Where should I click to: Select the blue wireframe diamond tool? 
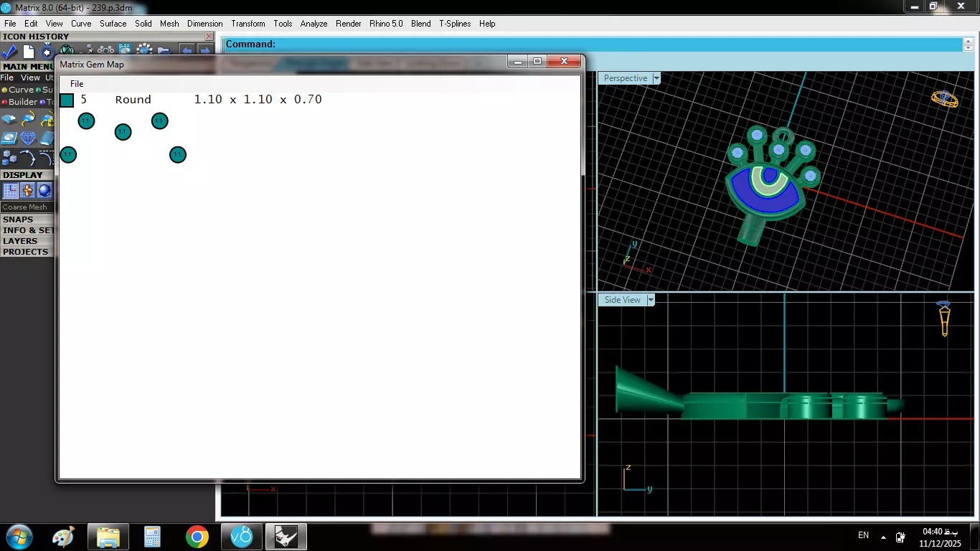click(29, 138)
